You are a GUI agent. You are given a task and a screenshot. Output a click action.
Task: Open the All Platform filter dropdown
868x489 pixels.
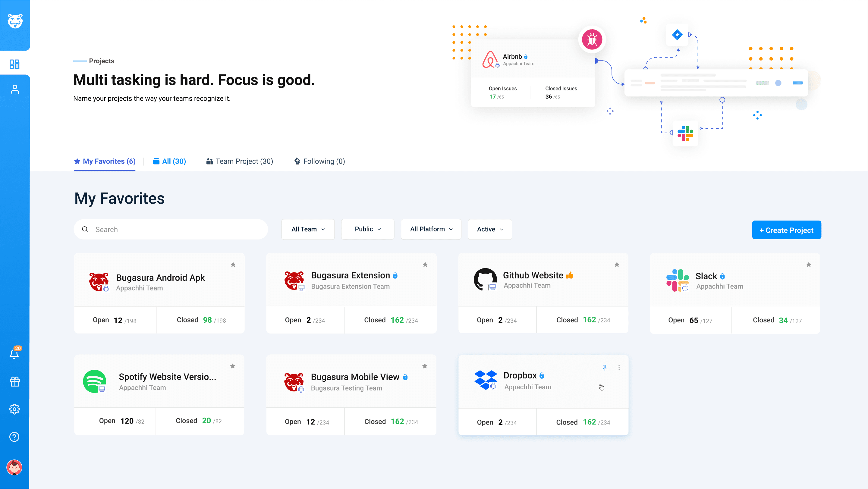coord(431,229)
